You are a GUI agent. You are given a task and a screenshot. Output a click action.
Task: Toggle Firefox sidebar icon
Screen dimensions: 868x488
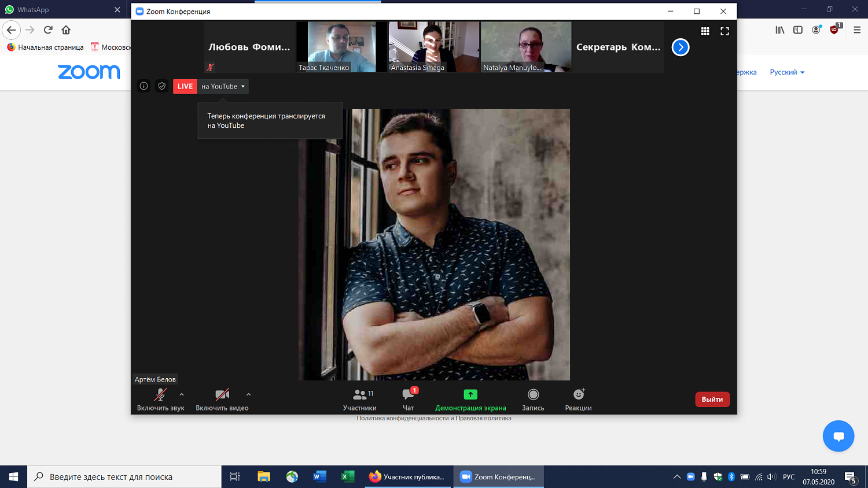pos(798,30)
